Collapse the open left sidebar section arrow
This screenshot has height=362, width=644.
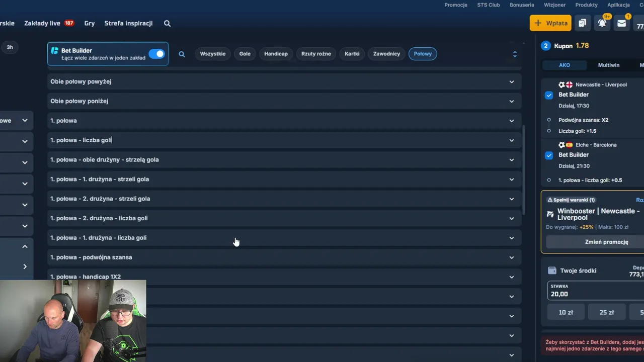click(x=25, y=246)
